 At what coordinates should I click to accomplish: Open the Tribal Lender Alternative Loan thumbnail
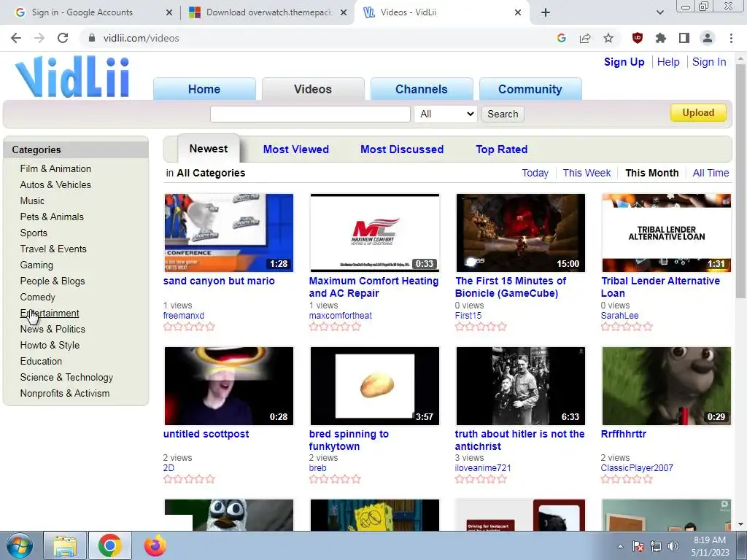pos(667,233)
